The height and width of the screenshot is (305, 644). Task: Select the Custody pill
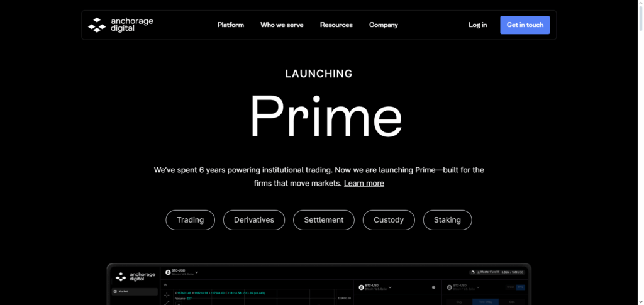click(x=389, y=220)
